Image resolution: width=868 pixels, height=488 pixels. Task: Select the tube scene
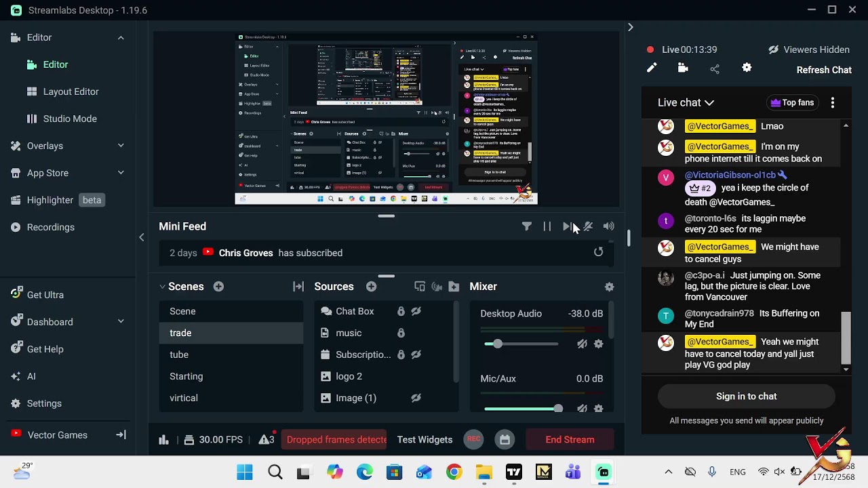pos(231,354)
